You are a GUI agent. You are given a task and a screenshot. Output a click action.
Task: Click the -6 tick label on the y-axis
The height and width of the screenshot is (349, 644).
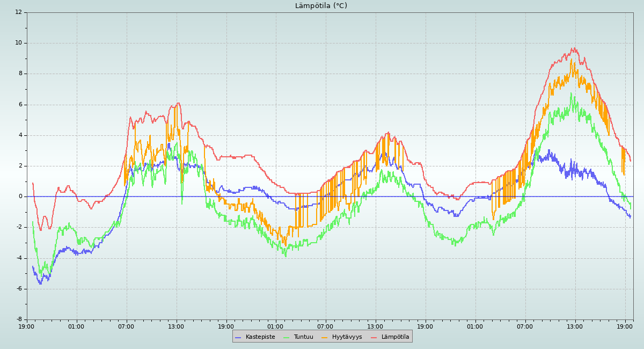pyautogui.click(x=19, y=289)
